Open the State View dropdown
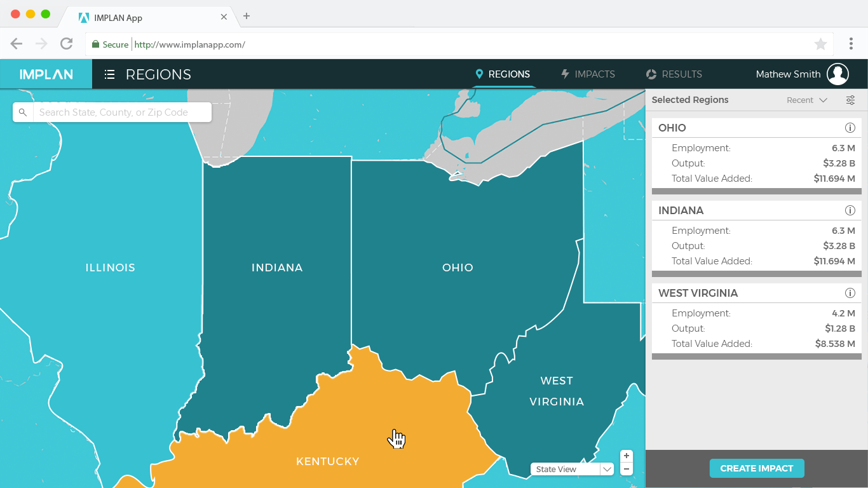 [572, 469]
